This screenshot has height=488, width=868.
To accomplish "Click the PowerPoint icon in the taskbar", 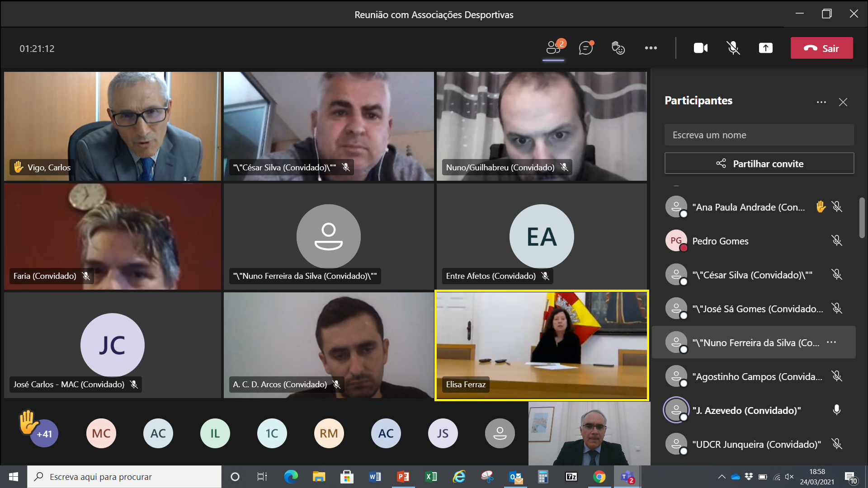I will [403, 477].
